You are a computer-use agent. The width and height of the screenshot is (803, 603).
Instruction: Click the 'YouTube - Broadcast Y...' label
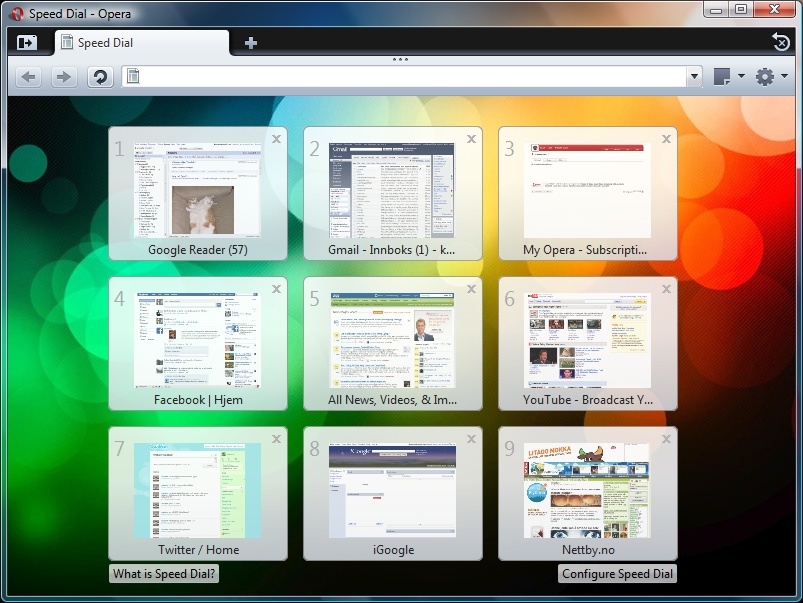[x=588, y=400]
